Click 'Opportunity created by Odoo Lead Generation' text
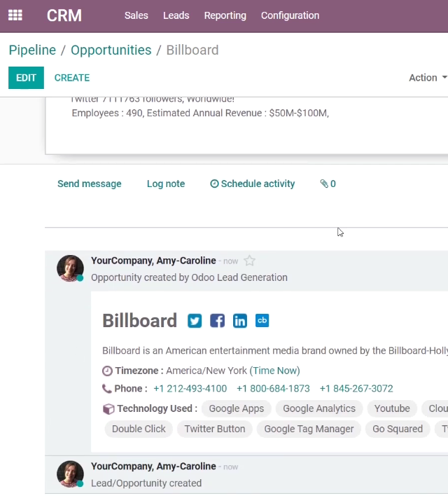Viewport: 448px width, 496px height. click(x=189, y=277)
